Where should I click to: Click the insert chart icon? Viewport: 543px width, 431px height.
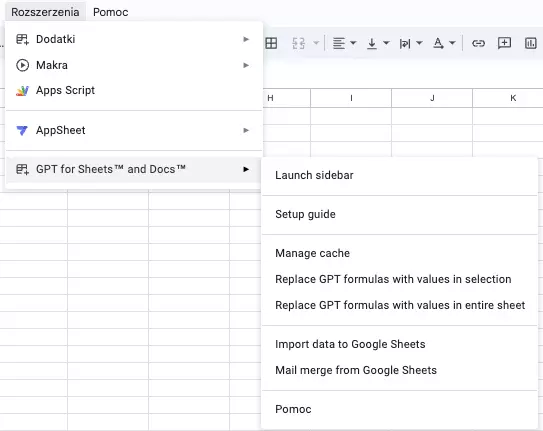pyautogui.click(x=531, y=43)
